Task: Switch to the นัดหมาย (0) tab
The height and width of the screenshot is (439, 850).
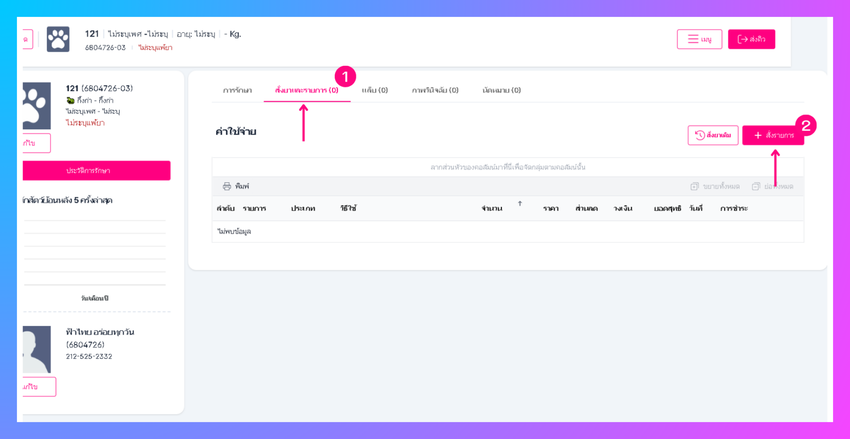Action: 501,91
